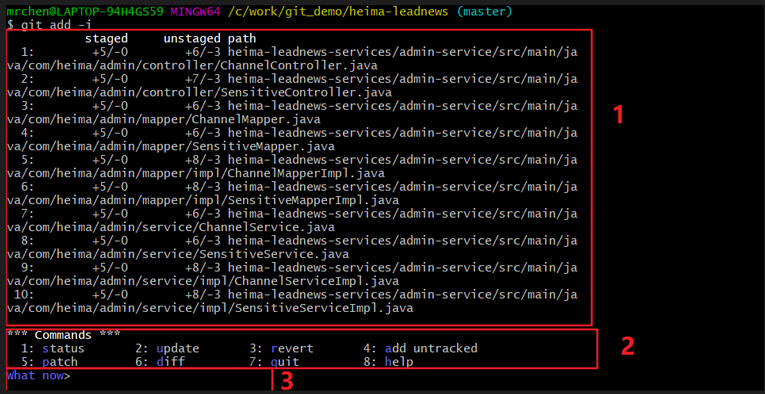Select the revert command entry

[x=281, y=349]
